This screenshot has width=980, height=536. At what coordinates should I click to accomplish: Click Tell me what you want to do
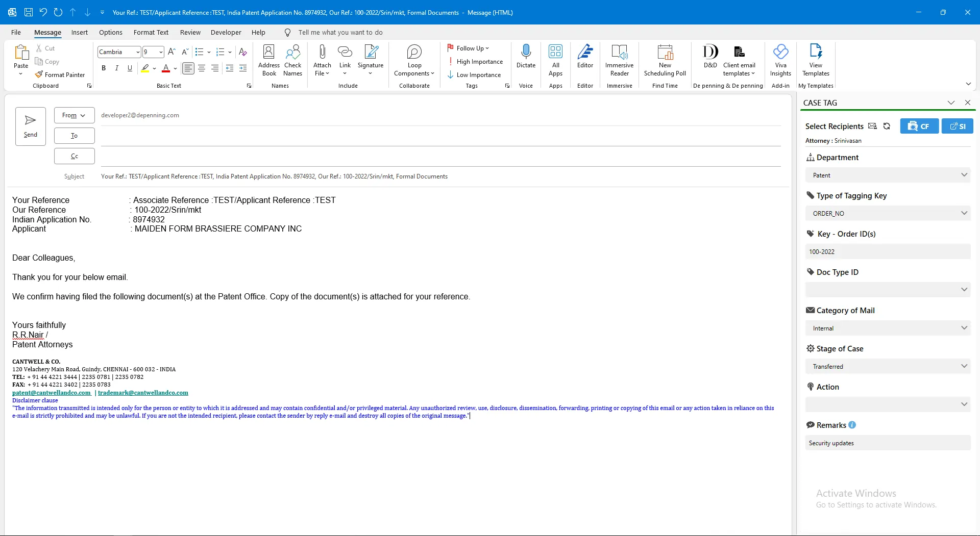[x=340, y=32]
